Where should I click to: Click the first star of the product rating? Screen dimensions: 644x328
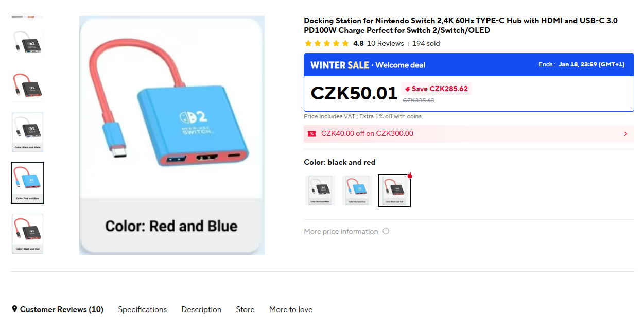(x=308, y=44)
